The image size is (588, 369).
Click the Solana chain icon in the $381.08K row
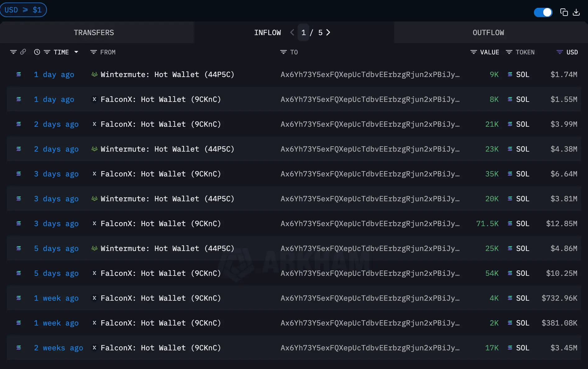click(19, 323)
